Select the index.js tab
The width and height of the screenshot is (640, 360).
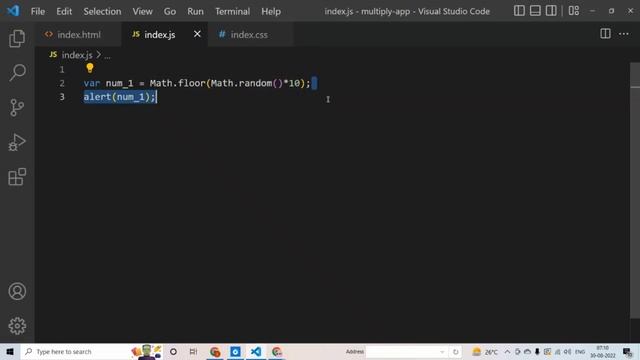[x=160, y=35]
